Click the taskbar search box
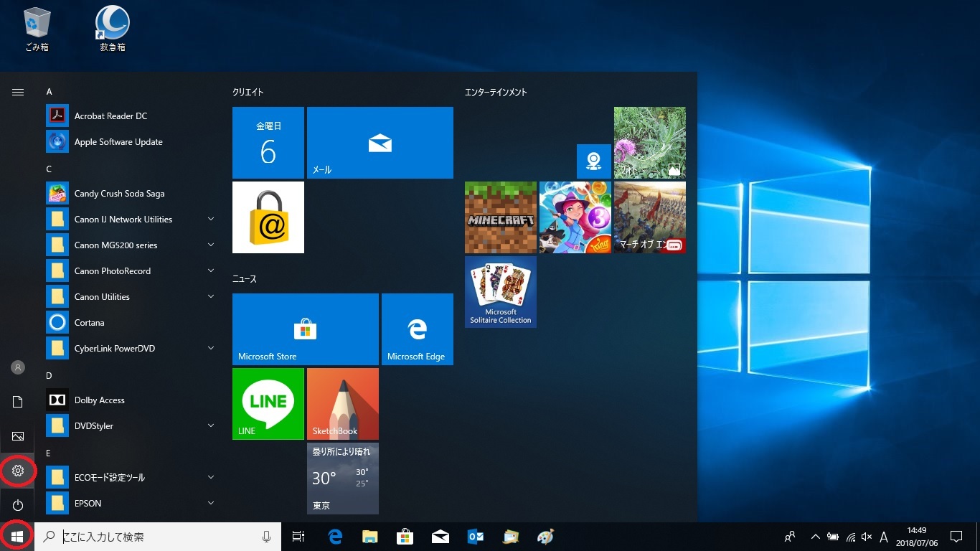This screenshot has width=980, height=551. click(x=158, y=537)
